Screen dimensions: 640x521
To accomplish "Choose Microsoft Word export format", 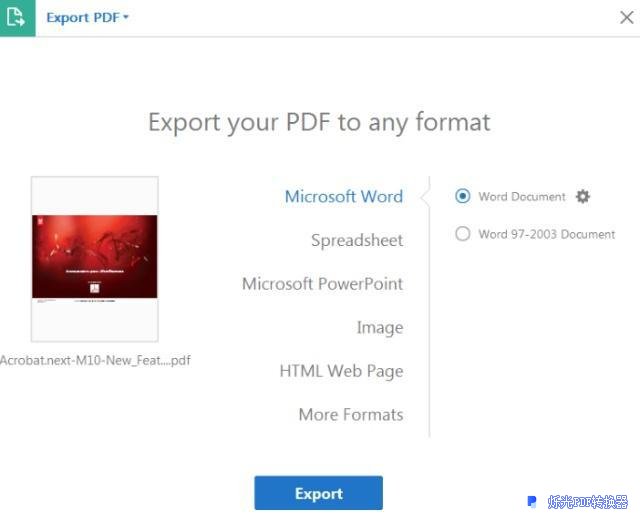I will pos(344,196).
